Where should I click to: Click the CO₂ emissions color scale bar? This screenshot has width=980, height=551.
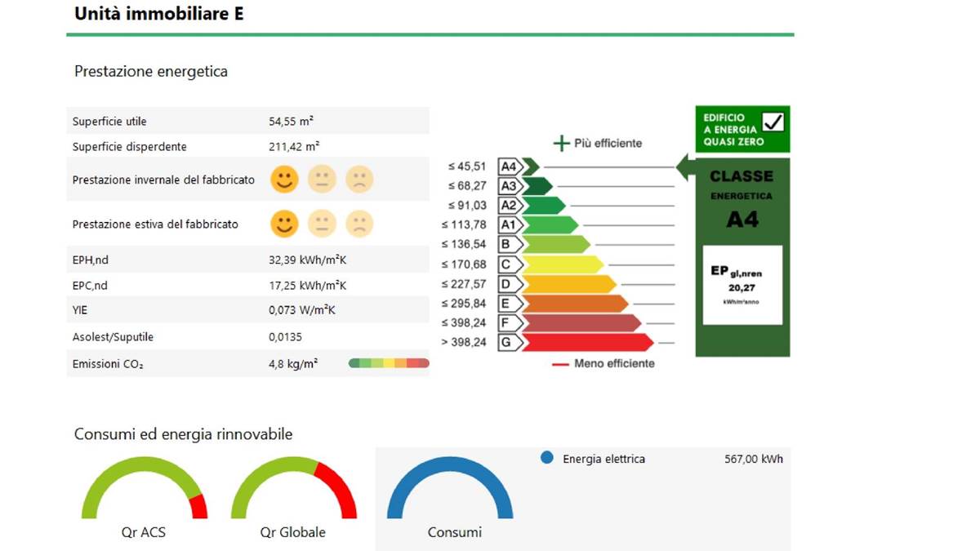[x=389, y=363]
